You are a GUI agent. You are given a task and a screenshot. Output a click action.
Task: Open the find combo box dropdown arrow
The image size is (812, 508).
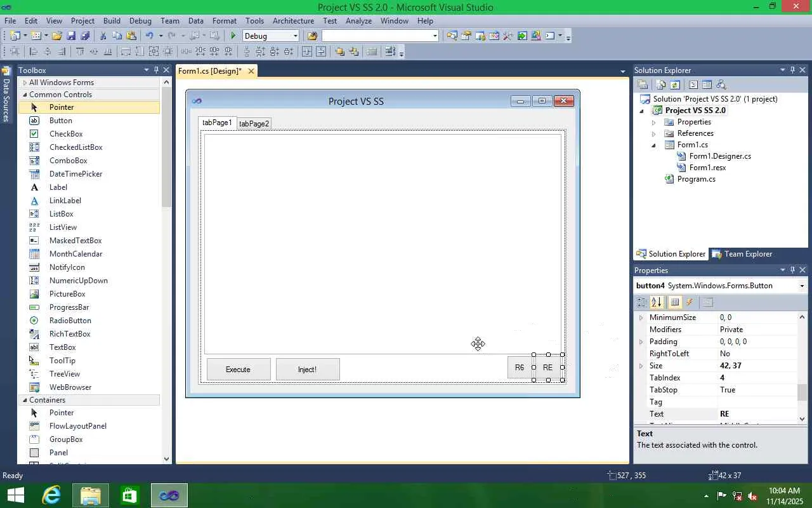[435, 36]
